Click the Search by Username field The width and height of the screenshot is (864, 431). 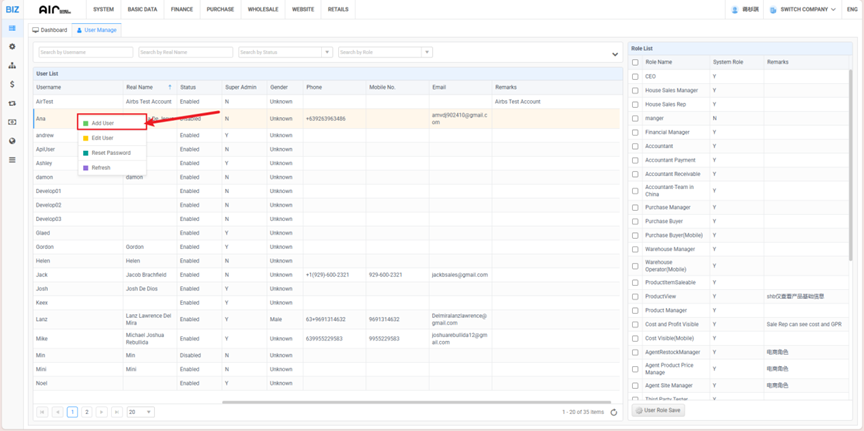(x=85, y=52)
